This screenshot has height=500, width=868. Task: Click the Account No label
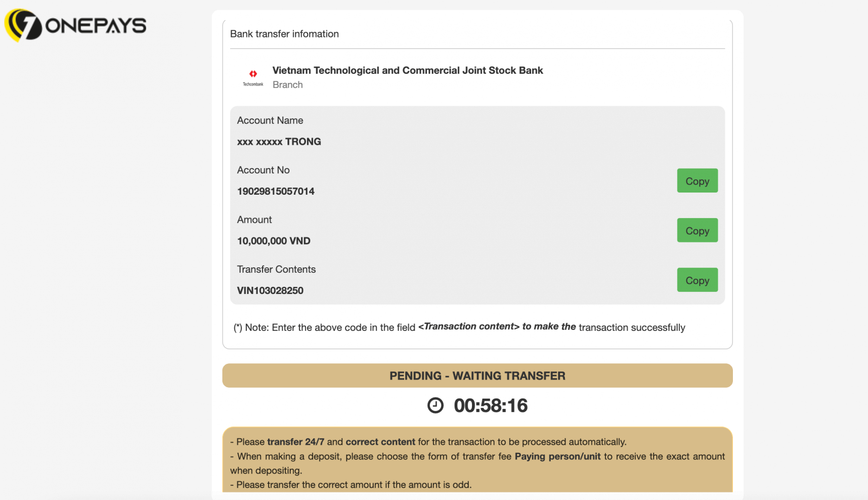pos(263,170)
